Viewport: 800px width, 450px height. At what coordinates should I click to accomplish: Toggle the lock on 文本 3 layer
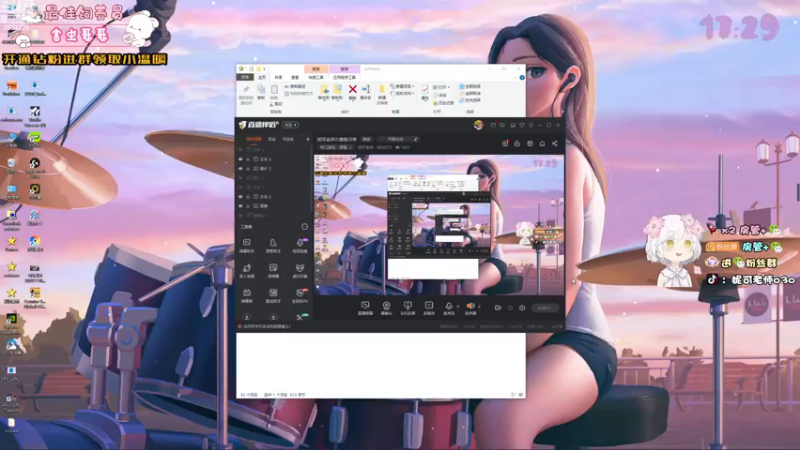[x=248, y=159]
